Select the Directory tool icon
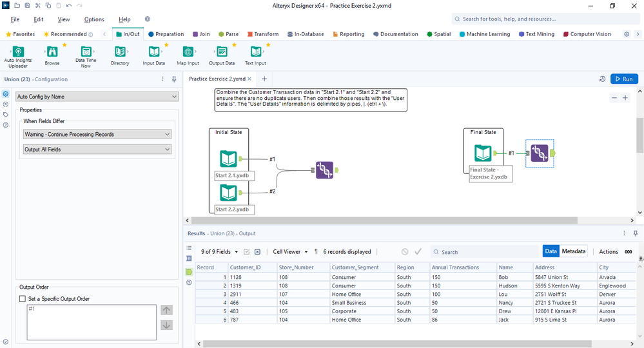 (120, 52)
